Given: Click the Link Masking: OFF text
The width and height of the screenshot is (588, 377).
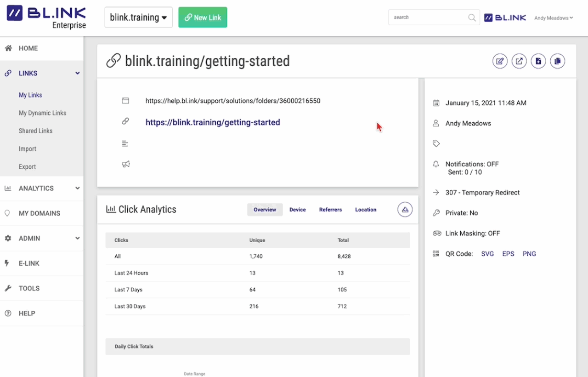Looking at the screenshot, I should [x=473, y=234].
